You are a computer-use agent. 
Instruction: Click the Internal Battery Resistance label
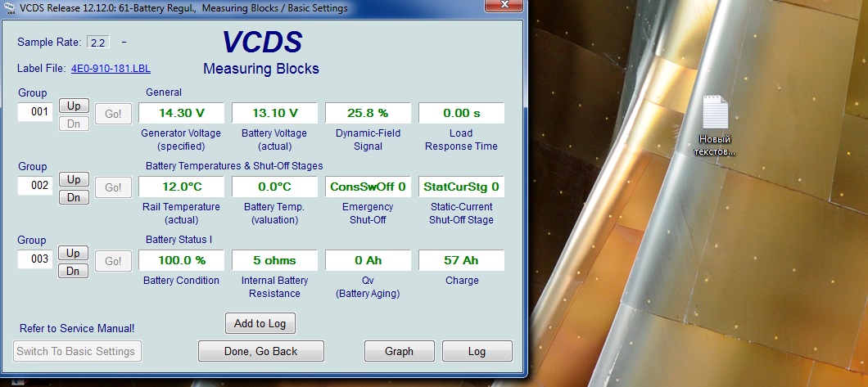274,287
